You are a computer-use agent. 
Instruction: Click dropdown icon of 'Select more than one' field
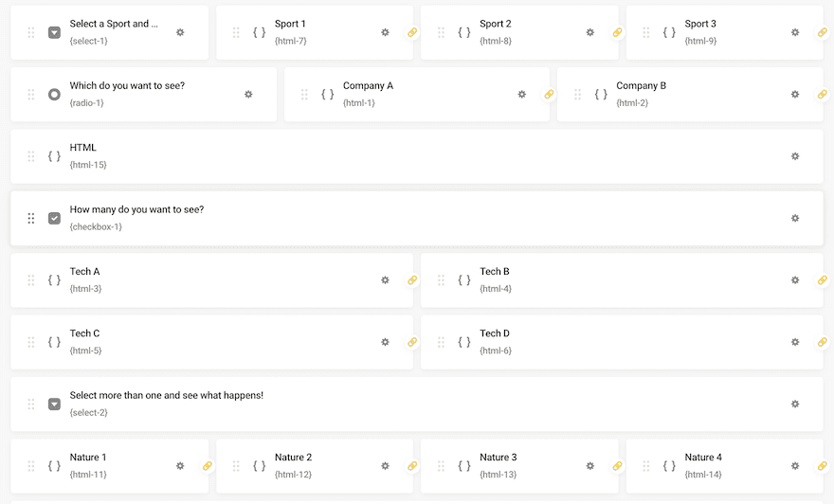pos(54,405)
